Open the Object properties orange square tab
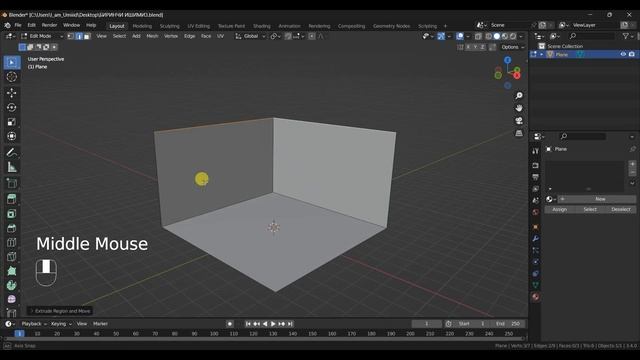Image resolution: width=640 pixels, height=360 pixels. point(536,227)
